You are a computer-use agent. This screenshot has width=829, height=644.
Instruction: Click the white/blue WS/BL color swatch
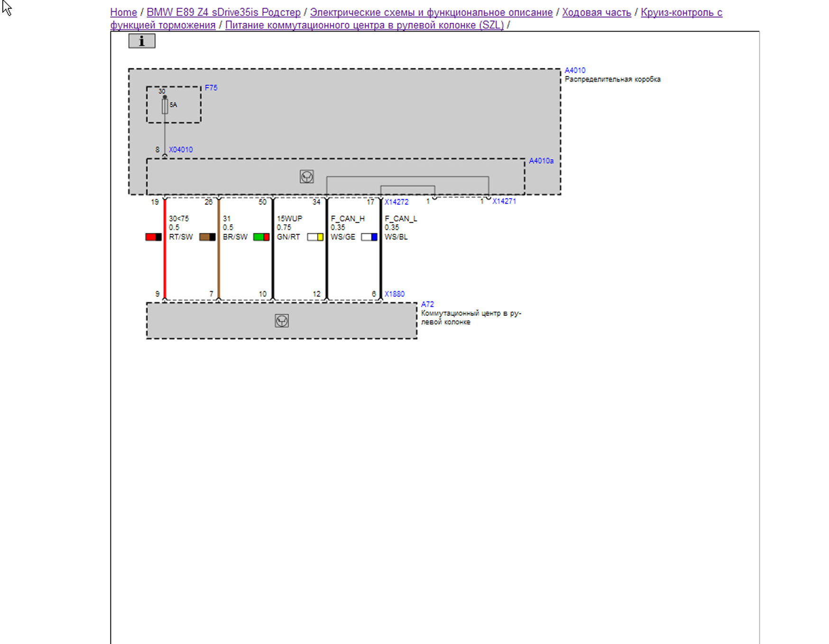click(369, 237)
